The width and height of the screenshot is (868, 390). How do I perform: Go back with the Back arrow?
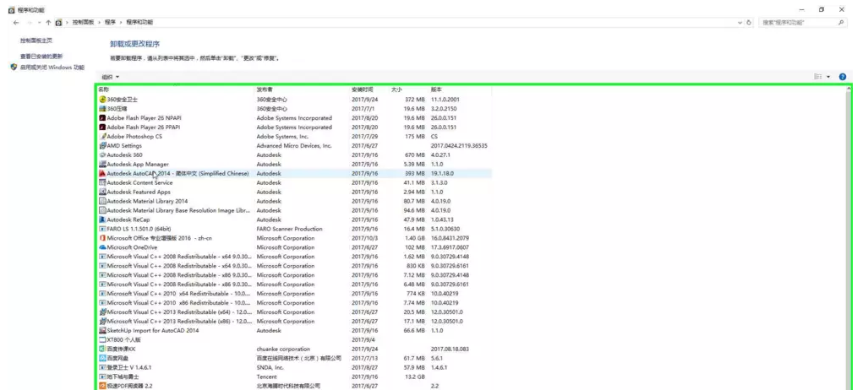[16, 23]
